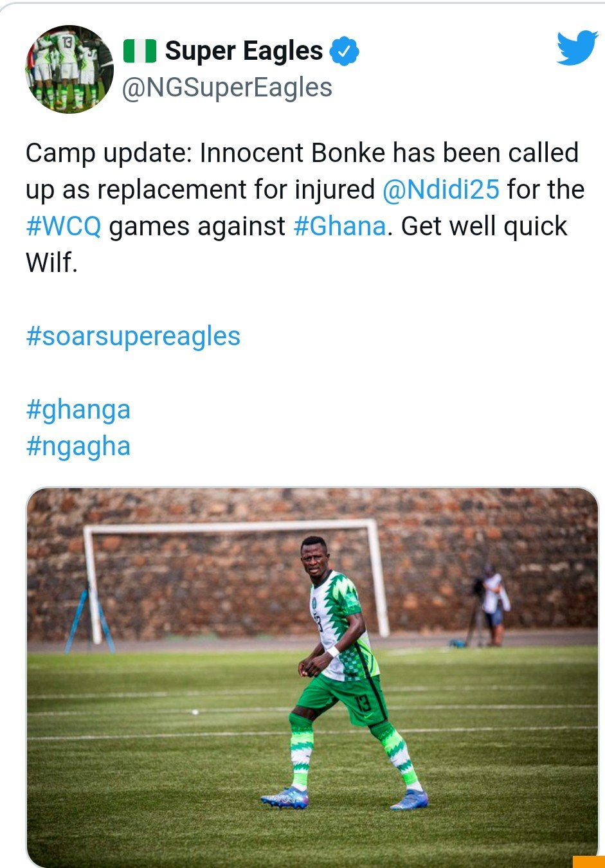Open the #soarsupereagles hashtag
Image resolution: width=605 pixels, height=868 pixels.
click(x=133, y=336)
